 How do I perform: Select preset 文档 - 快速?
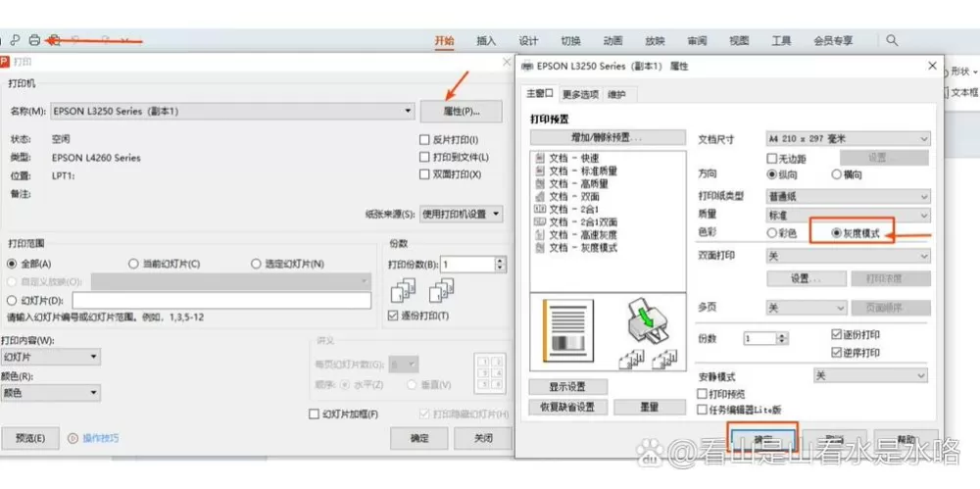567,159
